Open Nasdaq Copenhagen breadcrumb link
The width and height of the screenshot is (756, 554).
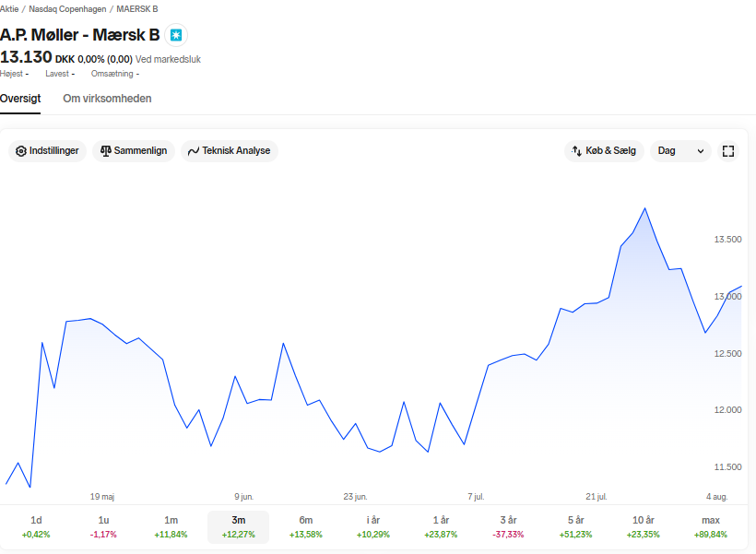67,9
